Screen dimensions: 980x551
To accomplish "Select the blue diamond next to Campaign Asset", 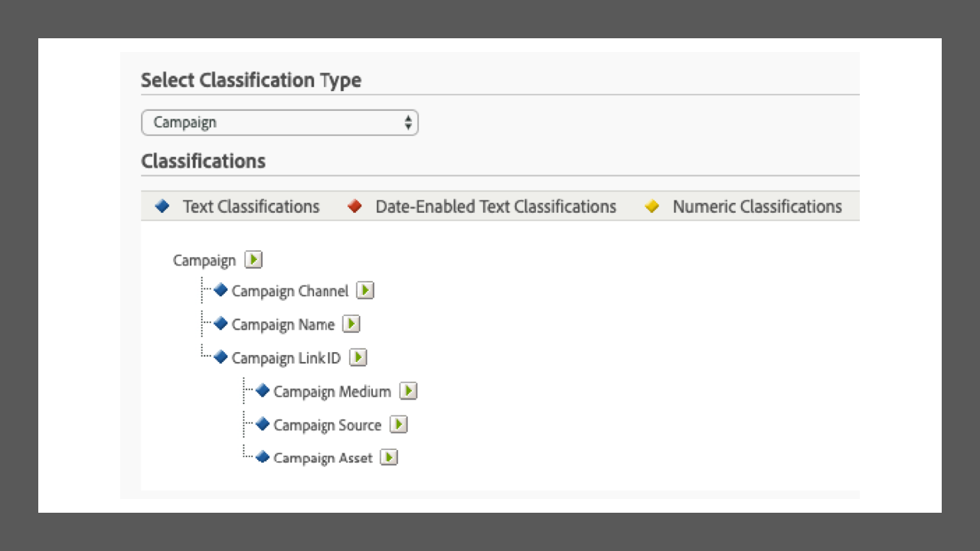I will pos(263,457).
